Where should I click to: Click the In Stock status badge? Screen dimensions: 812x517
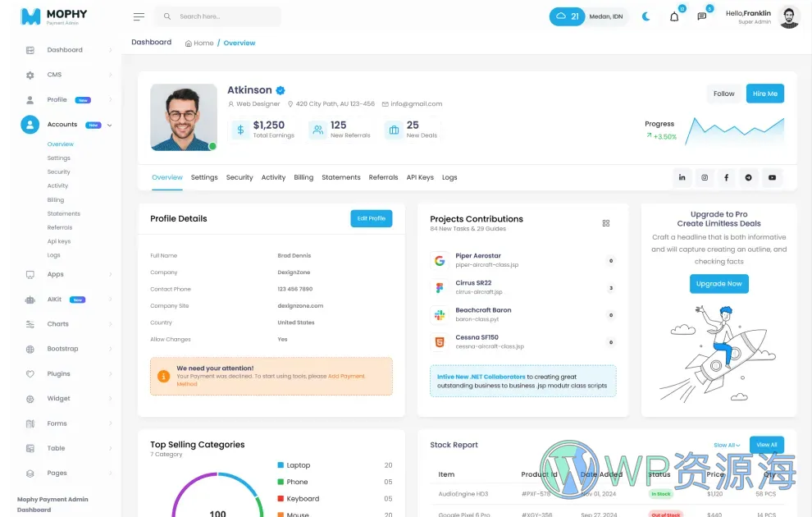(663, 493)
